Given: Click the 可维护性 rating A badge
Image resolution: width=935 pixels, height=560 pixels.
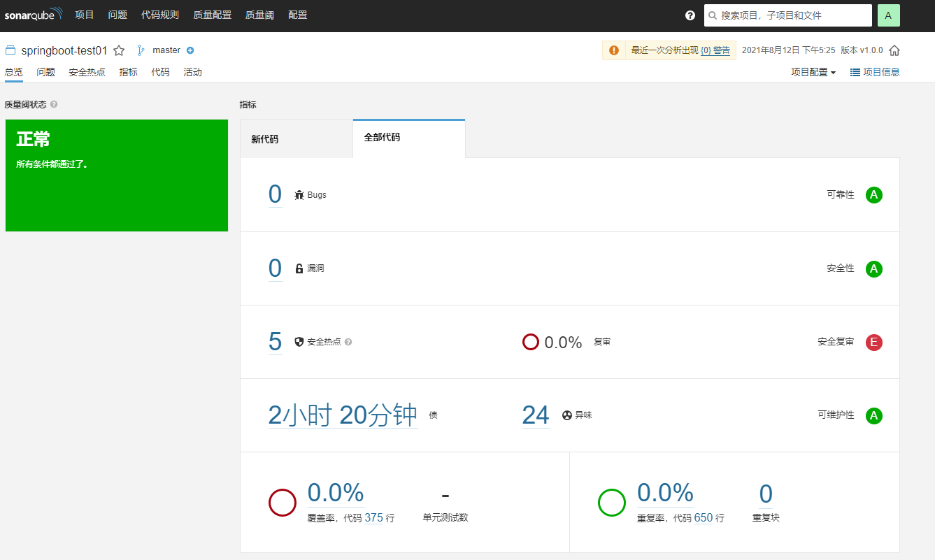Looking at the screenshot, I should [873, 416].
